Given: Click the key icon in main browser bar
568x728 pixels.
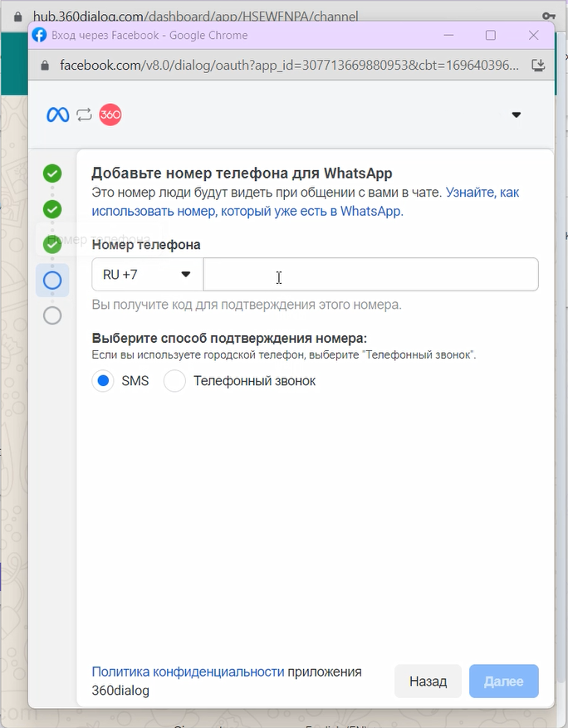Looking at the screenshot, I should pos(549,16).
